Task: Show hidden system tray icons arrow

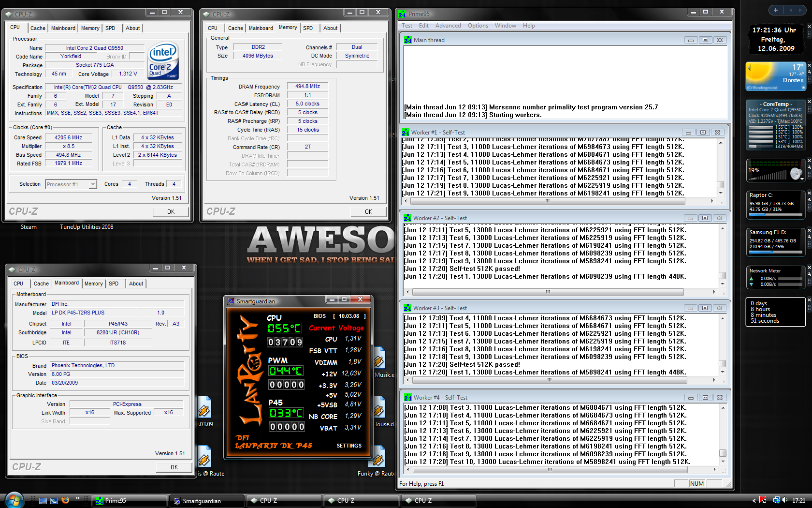Action: (754, 501)
